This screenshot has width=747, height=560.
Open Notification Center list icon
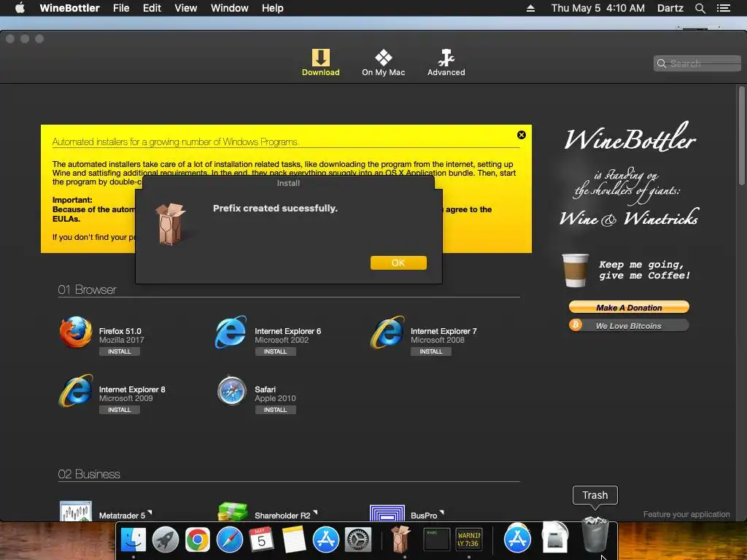coord(724,8)
